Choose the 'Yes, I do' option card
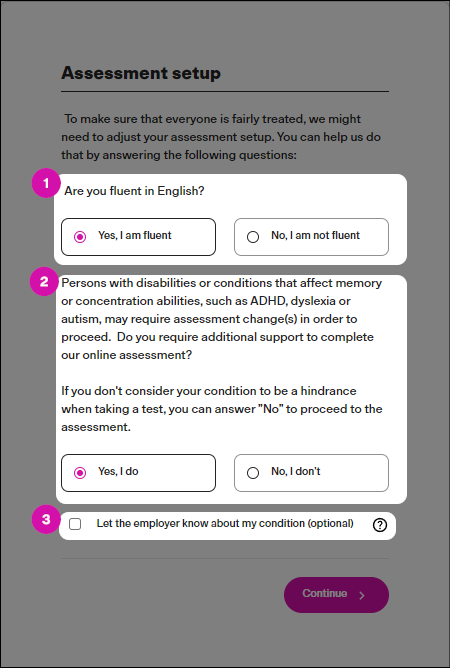Screen dimensions: 450x668 [138, 473]
